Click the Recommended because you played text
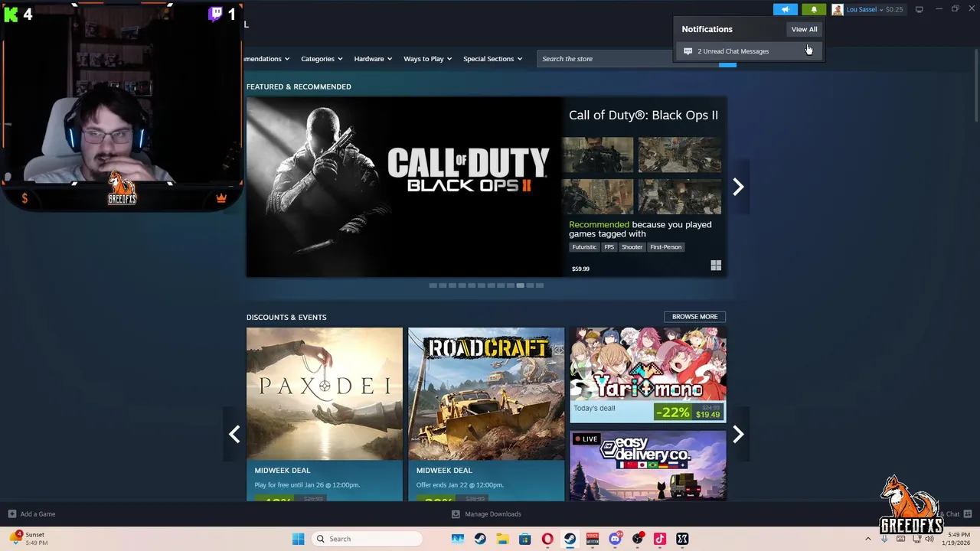Screen dimensions: 980x551 [640, 229]
